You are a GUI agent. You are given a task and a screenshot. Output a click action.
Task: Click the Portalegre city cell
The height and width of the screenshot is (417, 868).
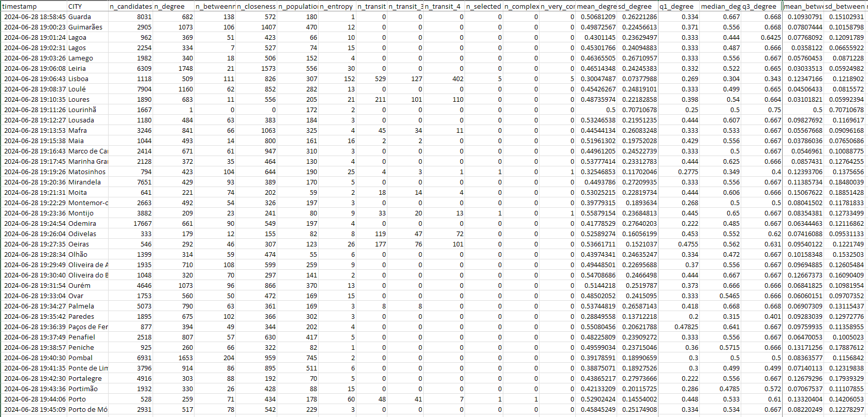[87, 379]
